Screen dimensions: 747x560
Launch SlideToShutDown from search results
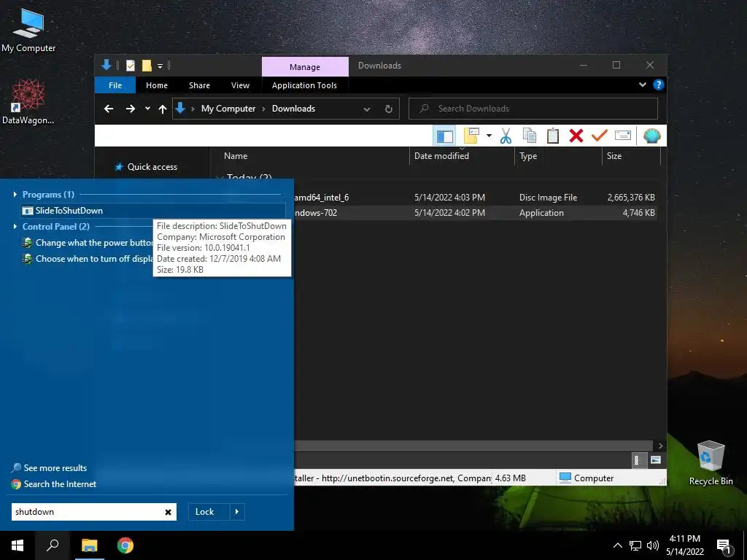click(x=153, y=211)
